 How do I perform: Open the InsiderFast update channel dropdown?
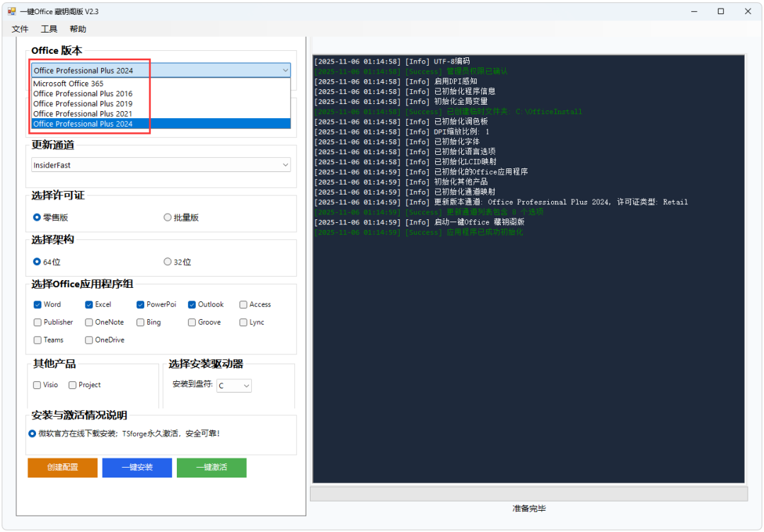[285, 164]
